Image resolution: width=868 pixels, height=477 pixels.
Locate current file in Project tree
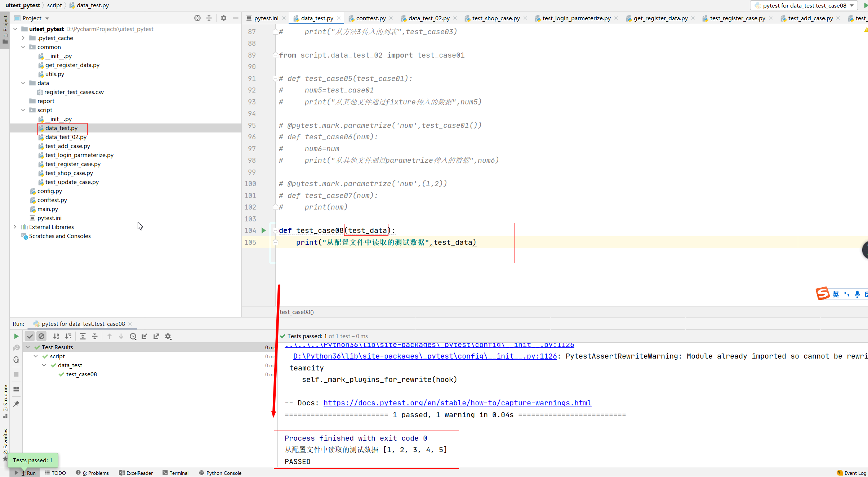click(197, 18)
